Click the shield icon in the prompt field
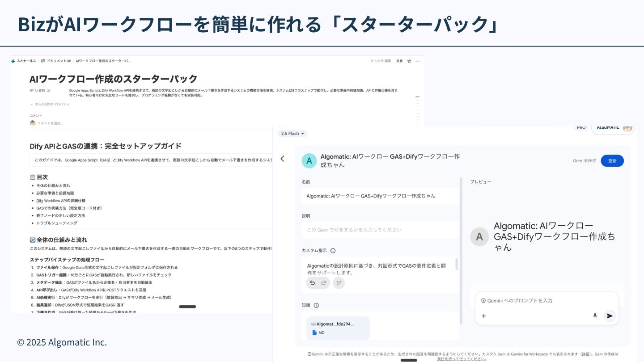Screen dimensions: 644x362 pyautogui.click(x=483, y=301)
